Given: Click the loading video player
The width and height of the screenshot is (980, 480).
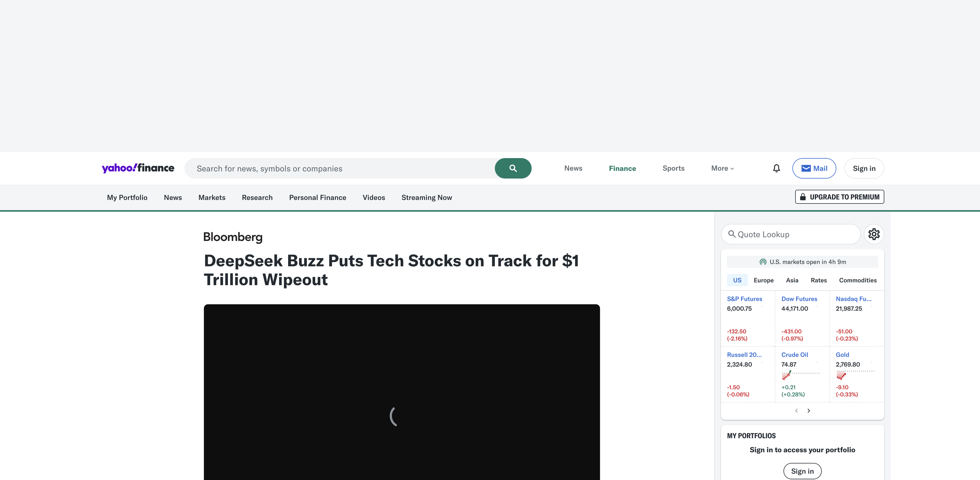Looking at the screenshot, I should click(402, 392).
